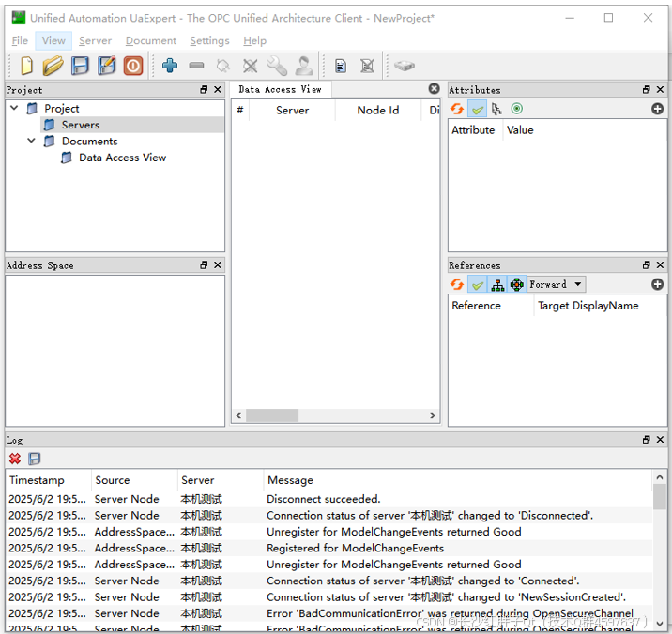Click 'Registered for ModelChangeEvents' log row
Viewport: 672px width, 634px height.
coord(330,549)
